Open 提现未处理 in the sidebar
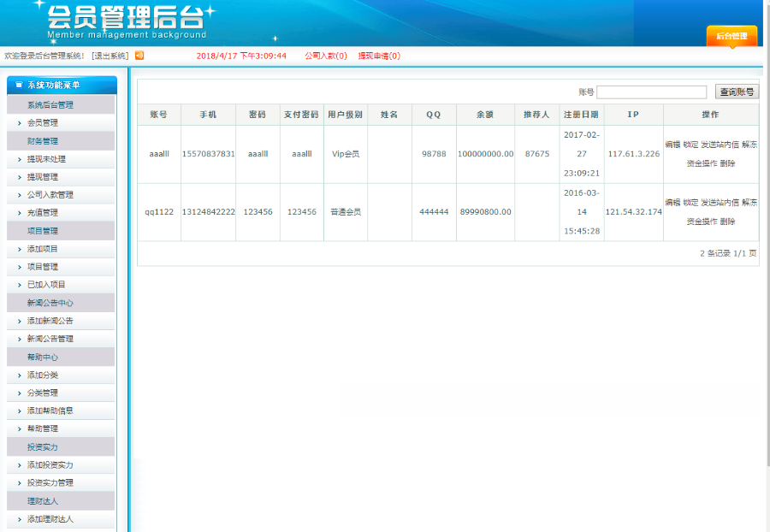Screen dimensions: 770x532 [x=46, y=159]
